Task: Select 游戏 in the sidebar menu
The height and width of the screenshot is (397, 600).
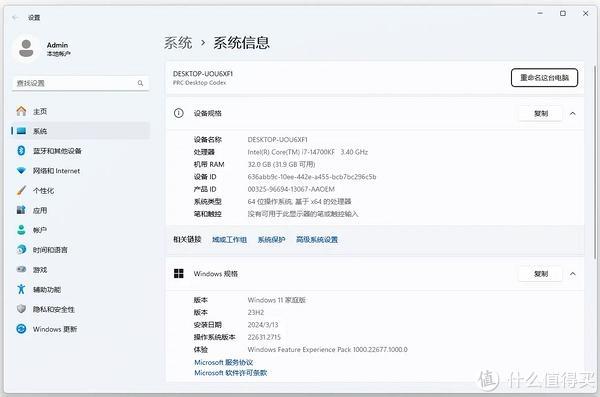Action: 80,270
